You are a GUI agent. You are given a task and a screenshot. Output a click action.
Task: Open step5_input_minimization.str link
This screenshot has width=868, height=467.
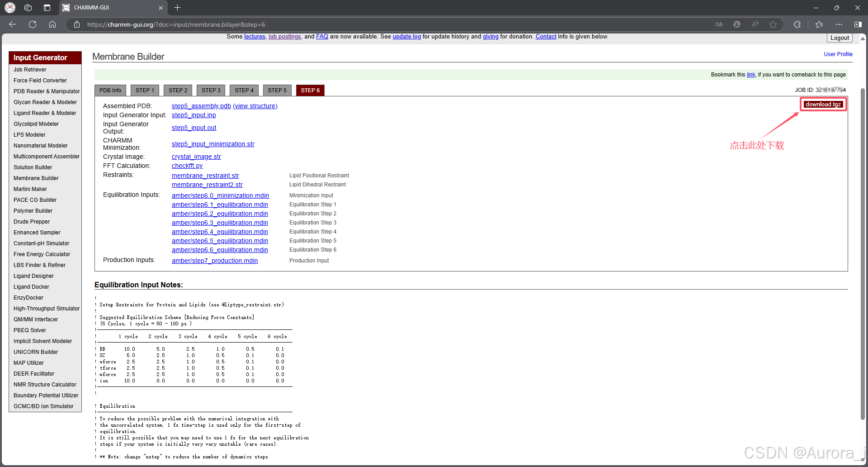tap(213, 144)
